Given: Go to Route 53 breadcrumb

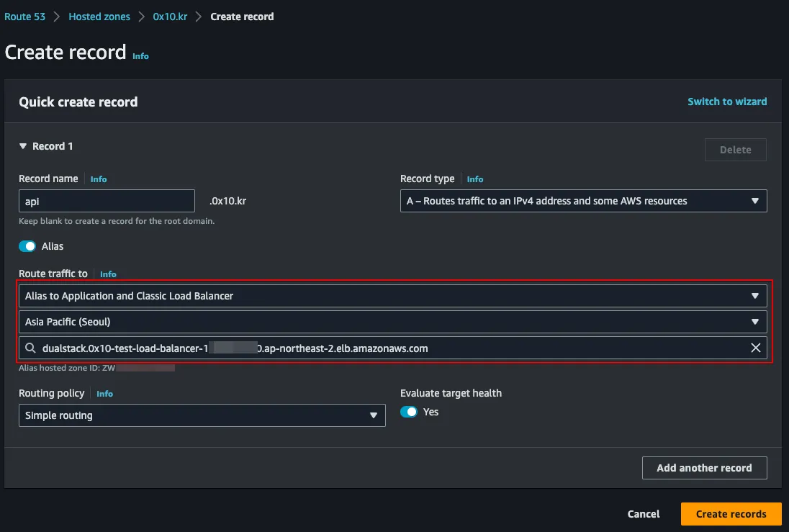Looking at the screenshot, I should [24, 17].
